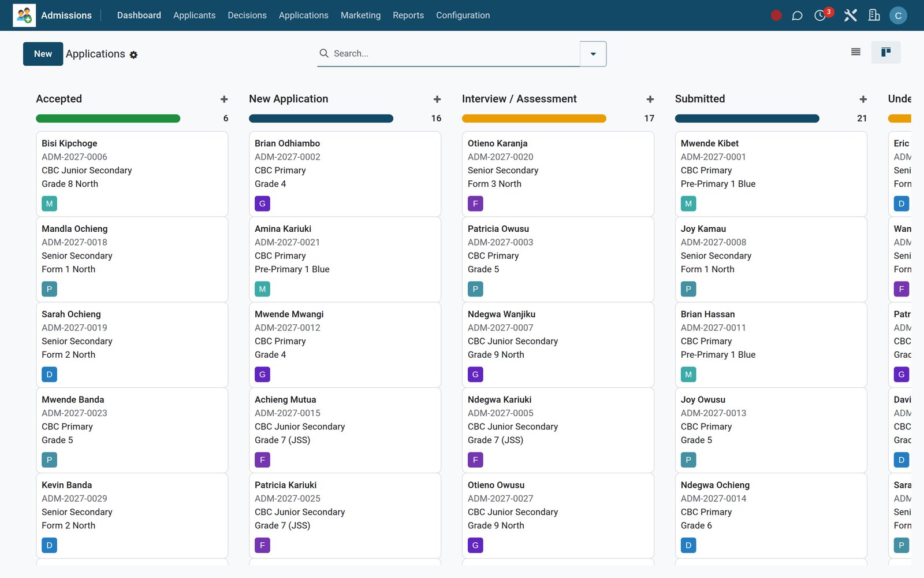Add a card to Interview / Assessment column
This screenshot has width=924, height=578.
[x=650, y=99]
